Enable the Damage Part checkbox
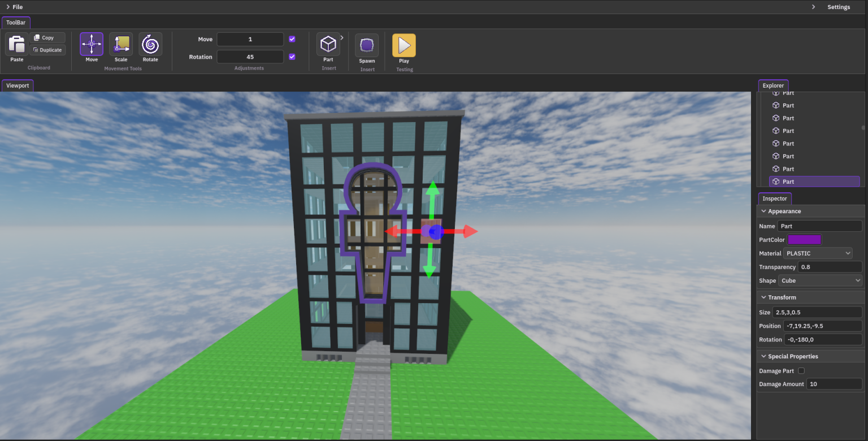Screen dimensions: 868x441 pyautogui.click(x=801, y=371)
